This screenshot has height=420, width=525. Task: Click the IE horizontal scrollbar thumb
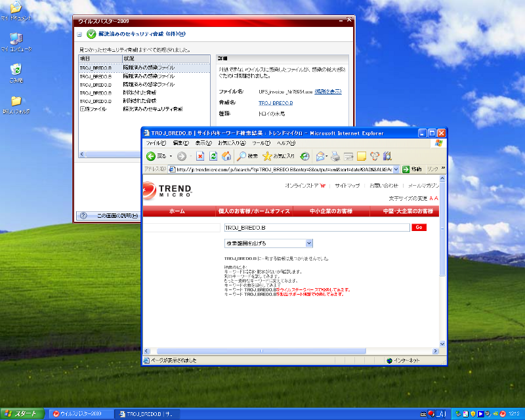[261, 351]
